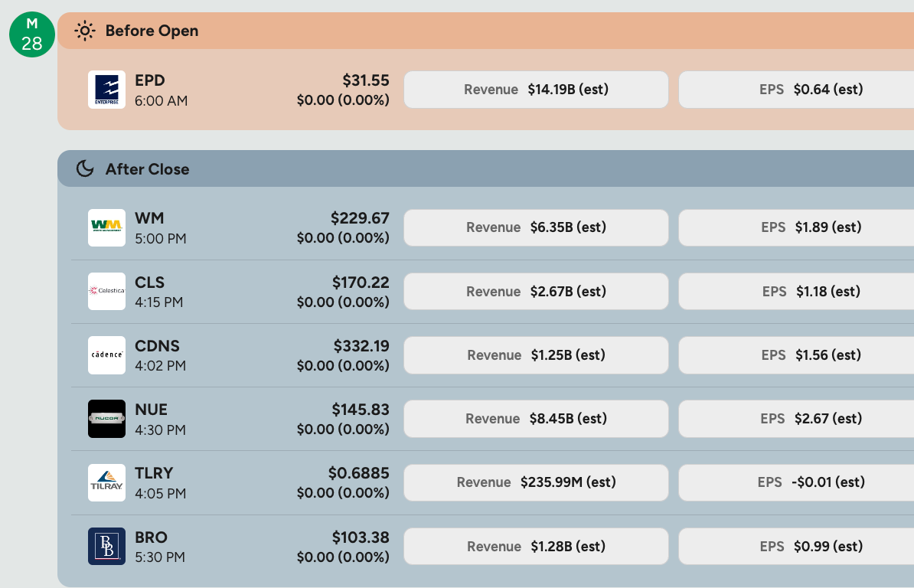Open the Before Open section header
The image size is (914, 588).
pyautogui.click(x=485, y=31)
